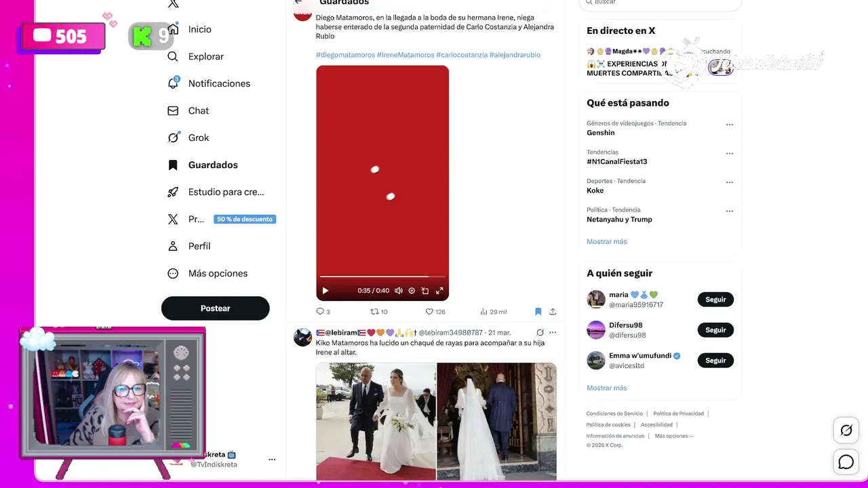Screen dimensions: 868x488
Task: Click the Postear button
Action: (x=216, y=308)
